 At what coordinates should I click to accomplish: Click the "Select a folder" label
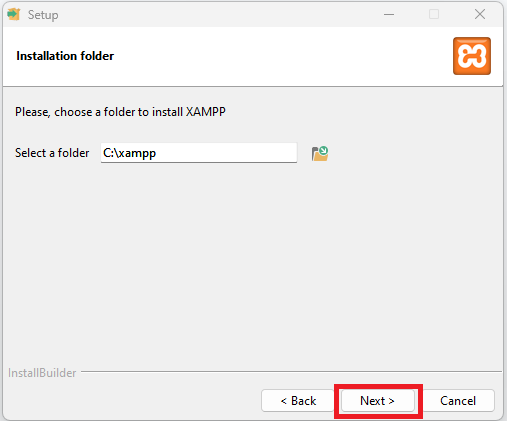pyautogui.click(x=52, y=153)
